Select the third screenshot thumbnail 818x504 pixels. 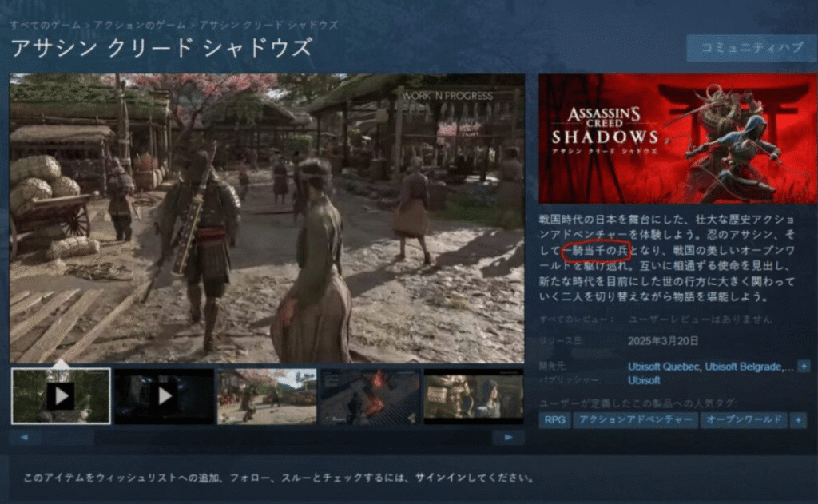(x=268, y=394)
